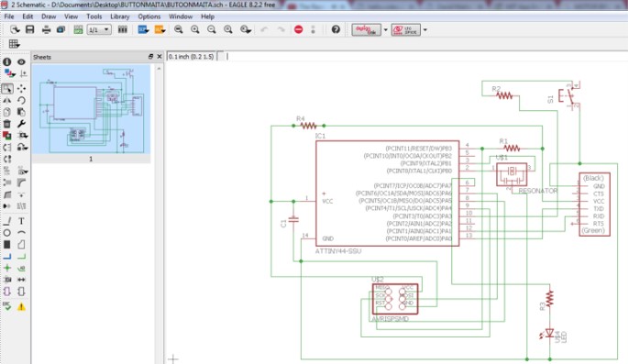Click the red Stop command icon
628x364 pixels.
click(298, 29)
